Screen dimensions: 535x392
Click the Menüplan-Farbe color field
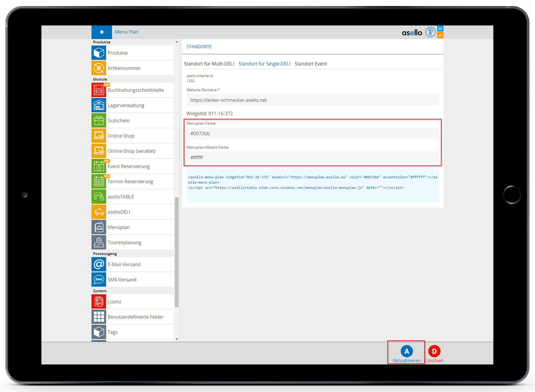coord(312,134)
